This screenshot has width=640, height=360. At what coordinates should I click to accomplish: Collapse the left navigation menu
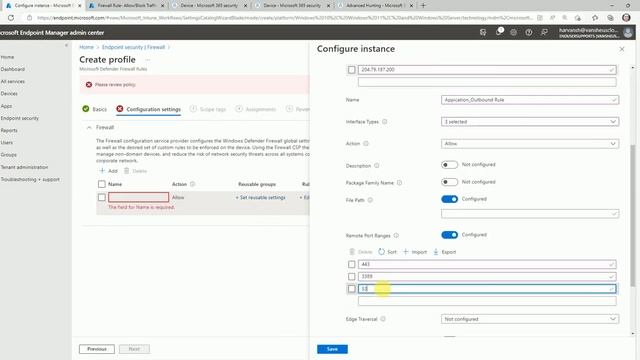tap(66, 45)
